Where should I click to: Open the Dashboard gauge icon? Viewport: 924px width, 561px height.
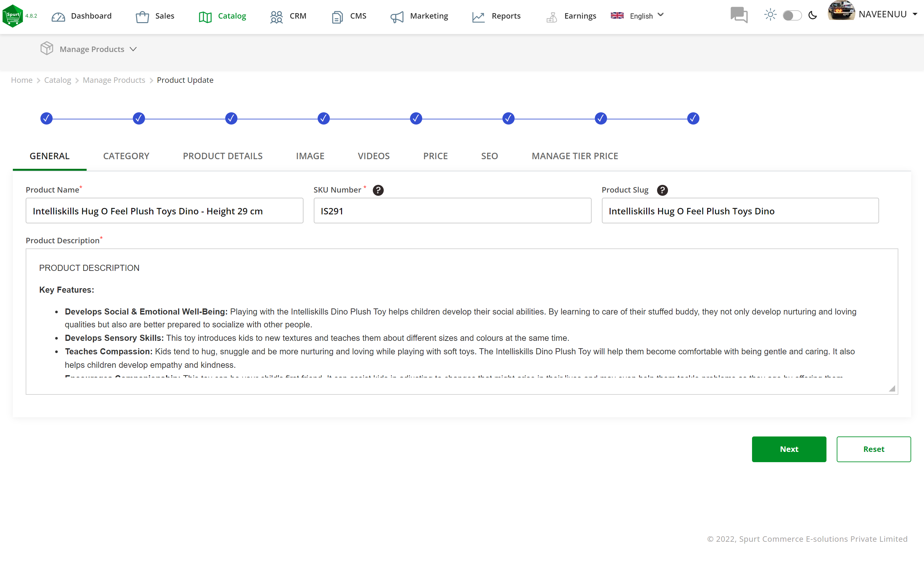[x=58, y=16]
